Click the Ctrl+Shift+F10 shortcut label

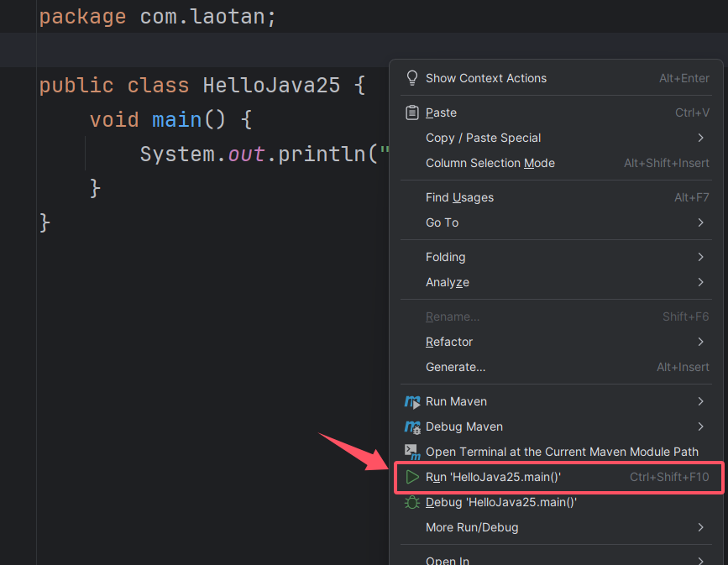(669, 477)
